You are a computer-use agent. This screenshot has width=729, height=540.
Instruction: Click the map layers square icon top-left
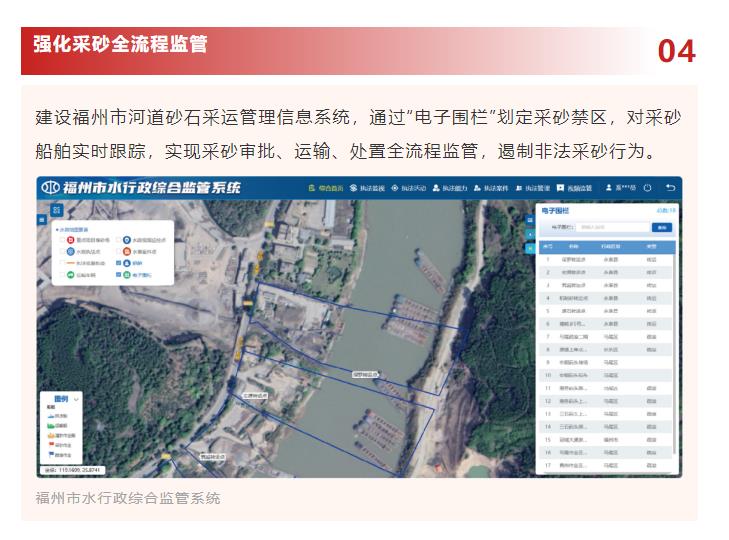57,210
